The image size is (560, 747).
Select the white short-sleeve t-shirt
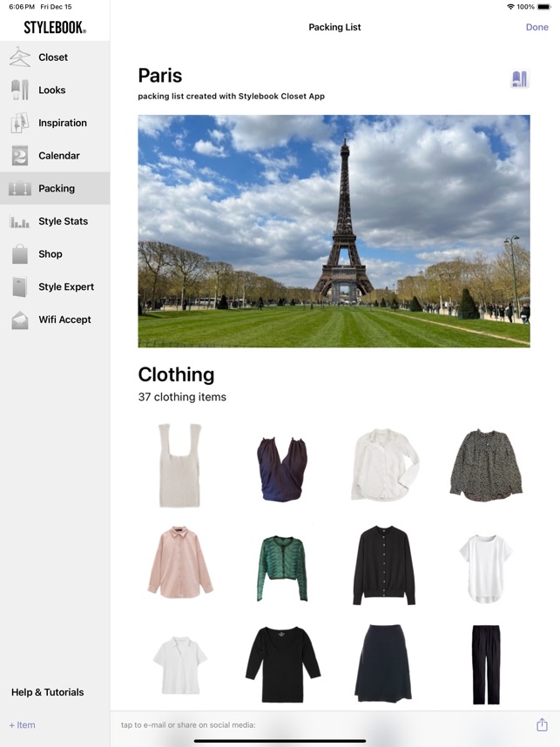(486, 569)
